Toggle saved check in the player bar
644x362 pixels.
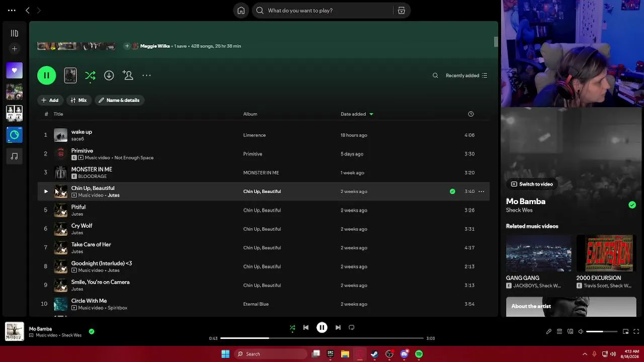pos(91,331)
